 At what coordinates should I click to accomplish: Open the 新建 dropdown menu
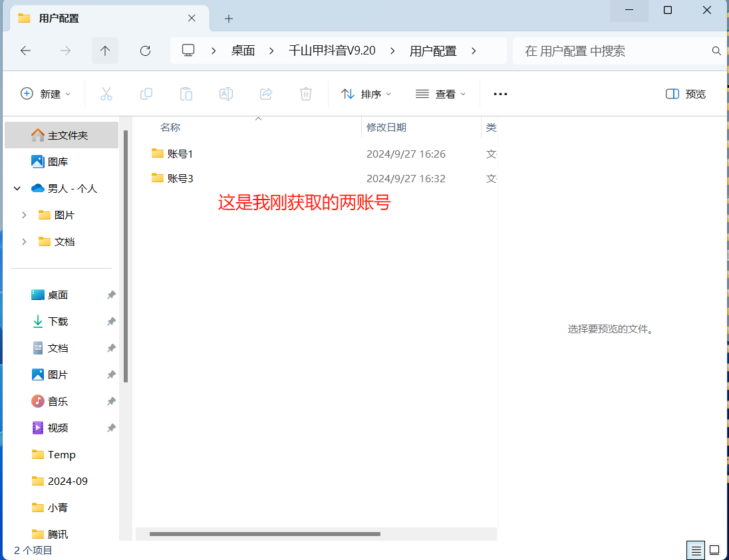pyautogui.click(x=46, y=94)
